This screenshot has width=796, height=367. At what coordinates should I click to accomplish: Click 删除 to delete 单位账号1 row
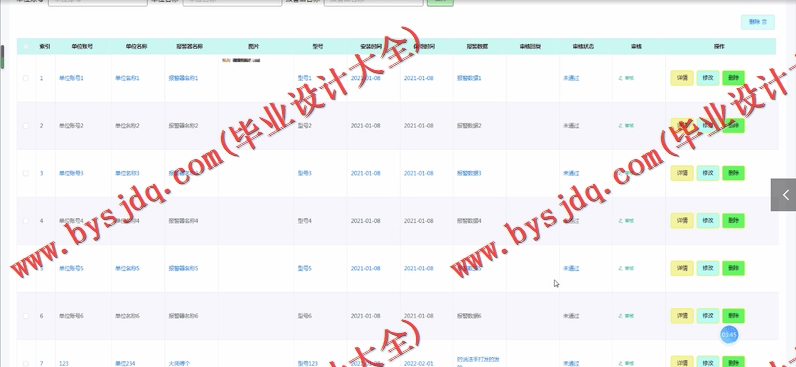734,78
